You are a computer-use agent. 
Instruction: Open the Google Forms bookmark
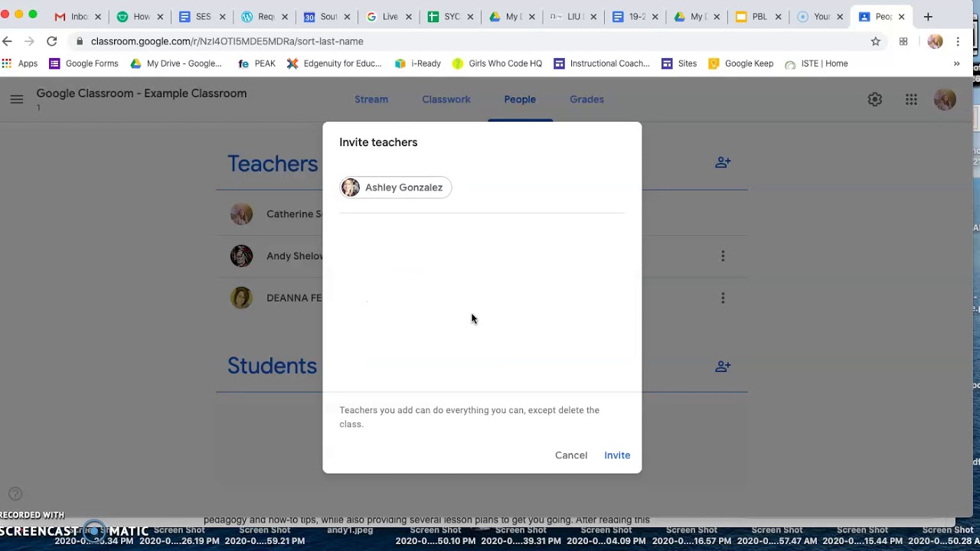click(x=83, y=64)
